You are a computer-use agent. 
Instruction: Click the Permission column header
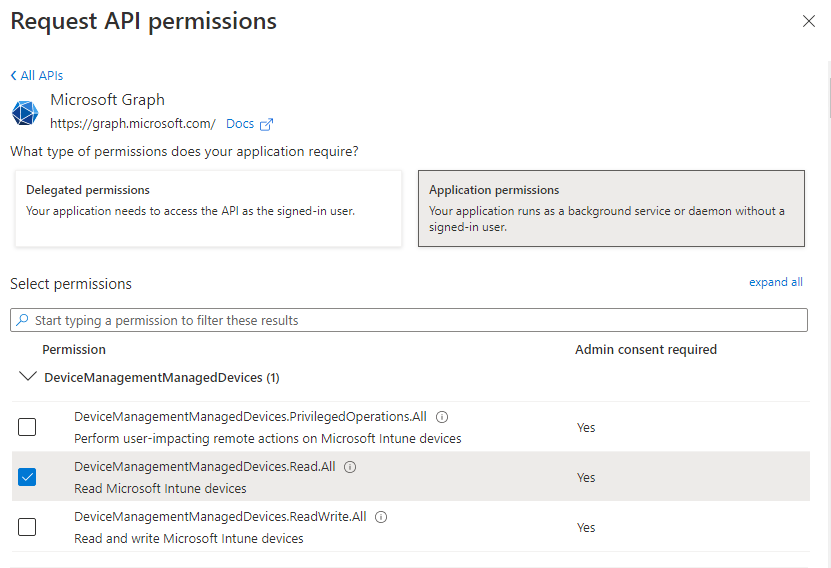[x=74, y=350]
